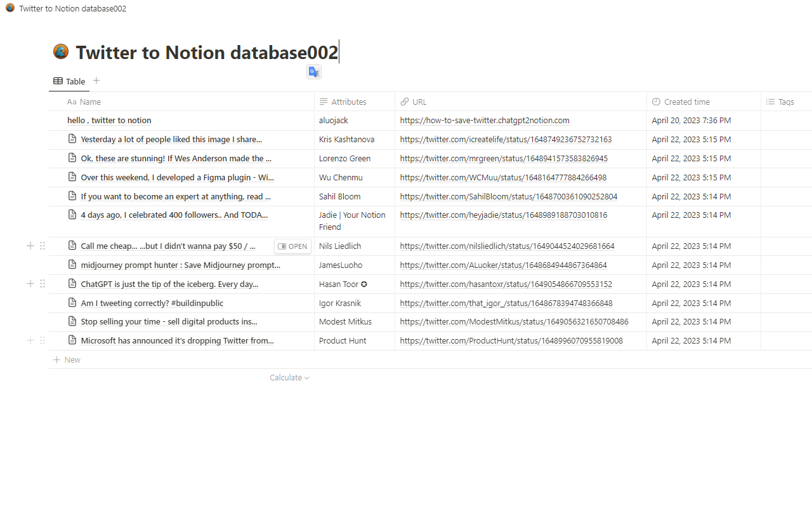Click the database page emoji icon beside title
This screenshot has height=508, width=812.
pyautogui.click(x=61, y=52)
